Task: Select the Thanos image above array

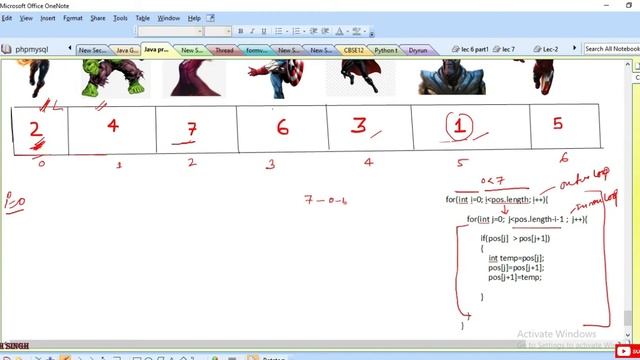Action: [x=452, y=78]
